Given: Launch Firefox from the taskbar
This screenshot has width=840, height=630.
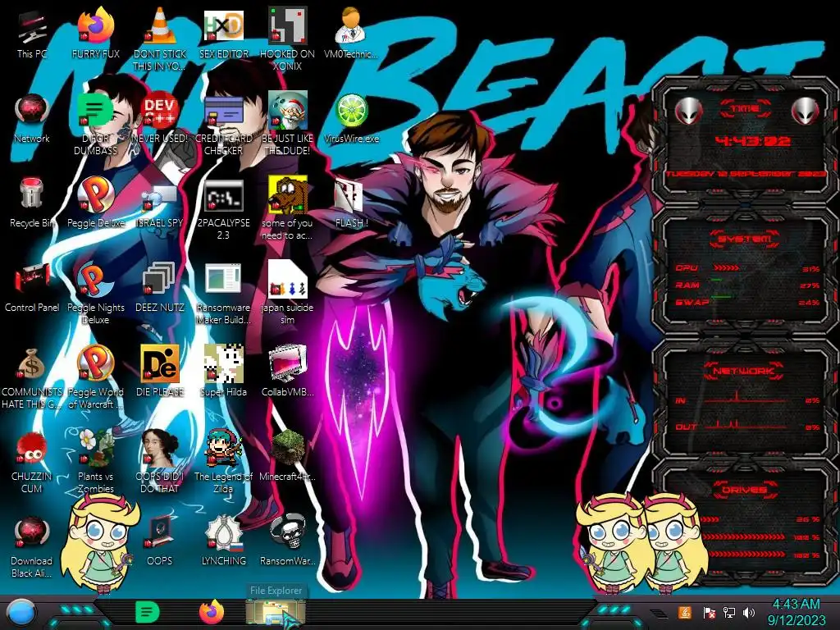Looking at the screenshot, I should coord(212,612).
